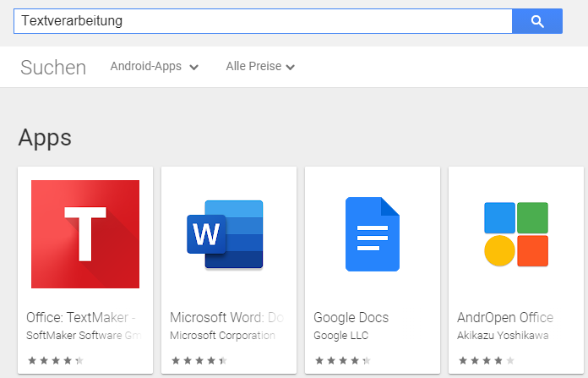Click the Office: TextMaker title link
This screenshot has height=378, width=588.
(81, 318)
